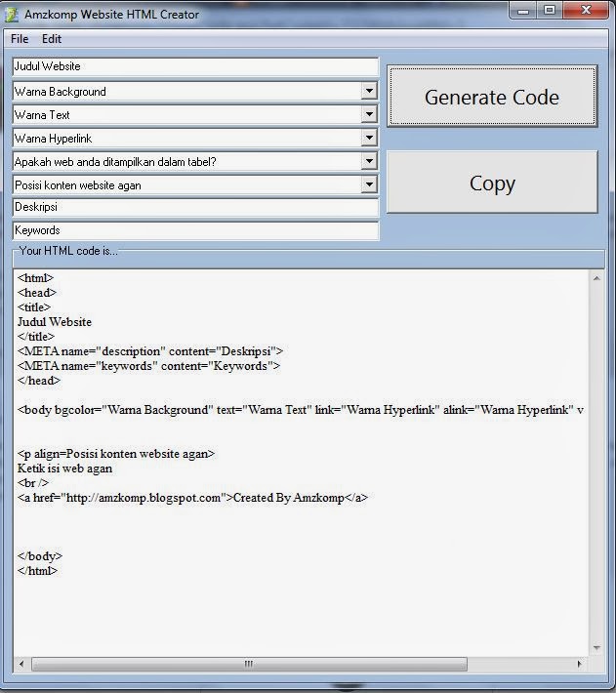Click the '</html>' line in code
Image resolution: width=616 pixels, height=693 pixels.
pos(37,571)
